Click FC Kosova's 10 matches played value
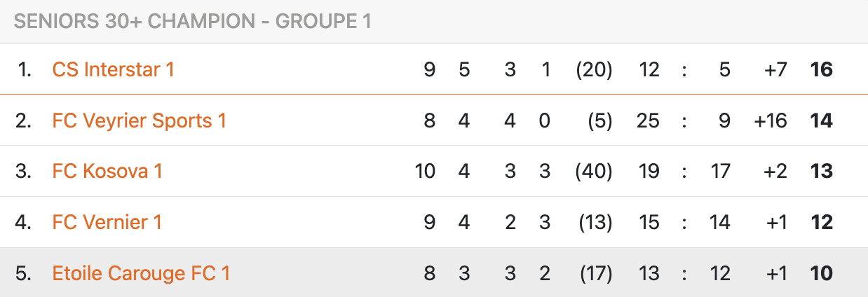Screen dimensions: 868x297 pos(425,171)
